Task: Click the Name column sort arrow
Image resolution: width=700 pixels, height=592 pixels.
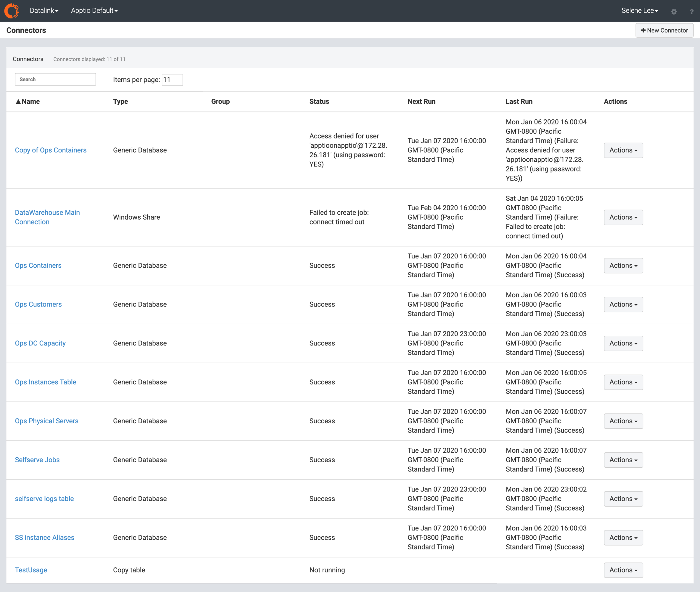Action: pyautogui.click(x=18, y=101)
